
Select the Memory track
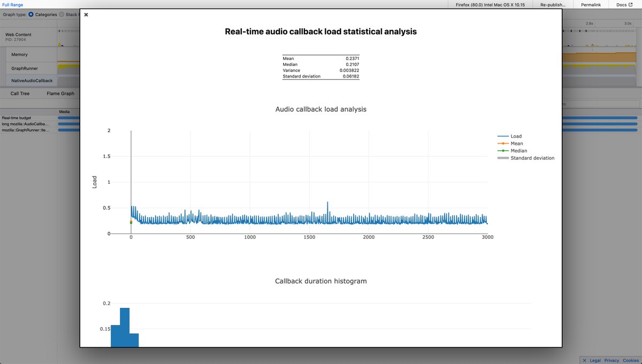31,55
